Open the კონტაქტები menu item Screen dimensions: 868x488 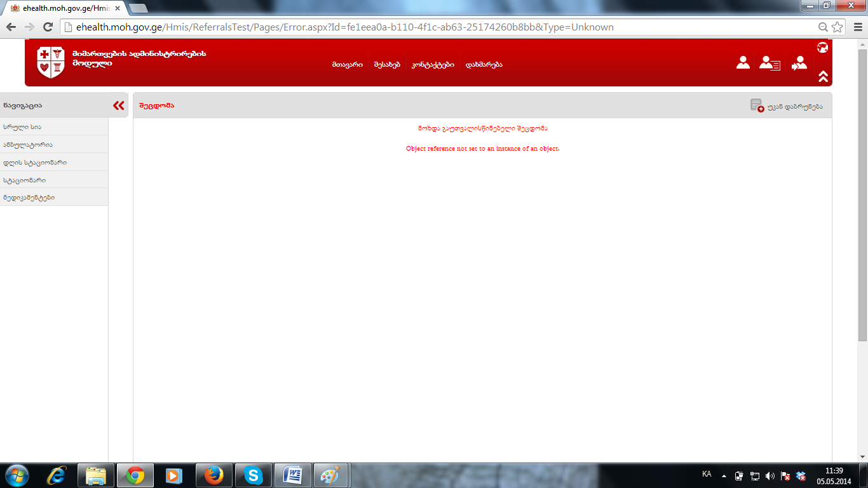(x=433, y=65)
